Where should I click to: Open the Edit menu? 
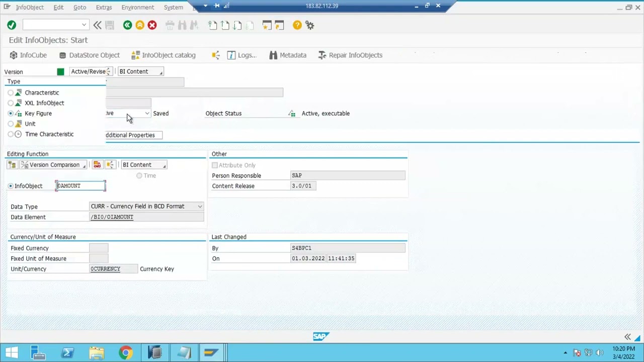58,8
